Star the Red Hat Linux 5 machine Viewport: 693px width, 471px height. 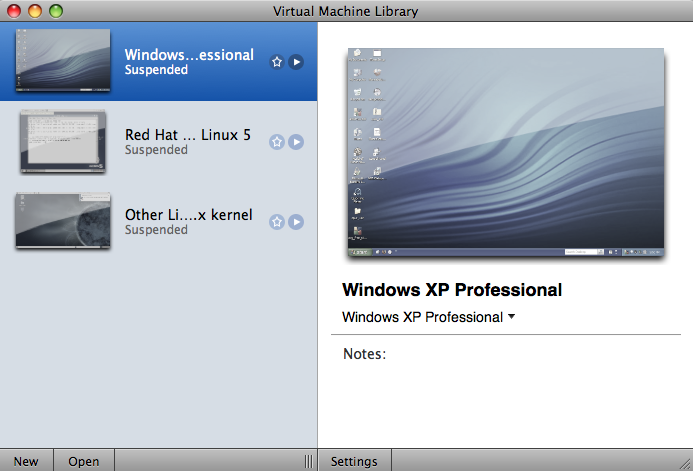[277, 142]
